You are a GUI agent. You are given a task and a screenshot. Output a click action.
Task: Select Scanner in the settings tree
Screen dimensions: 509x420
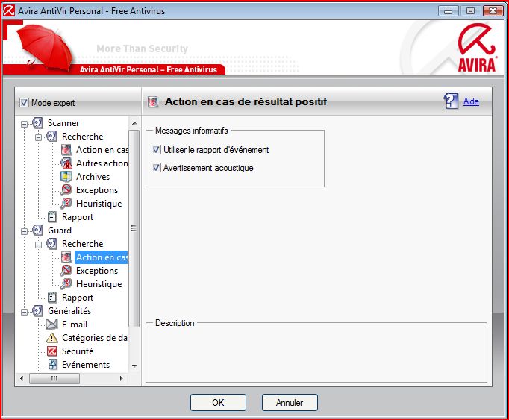(x=63, y=123)
